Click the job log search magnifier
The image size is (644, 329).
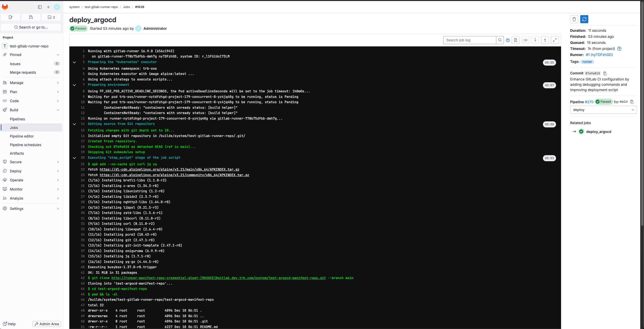click(x=500, y=40)
